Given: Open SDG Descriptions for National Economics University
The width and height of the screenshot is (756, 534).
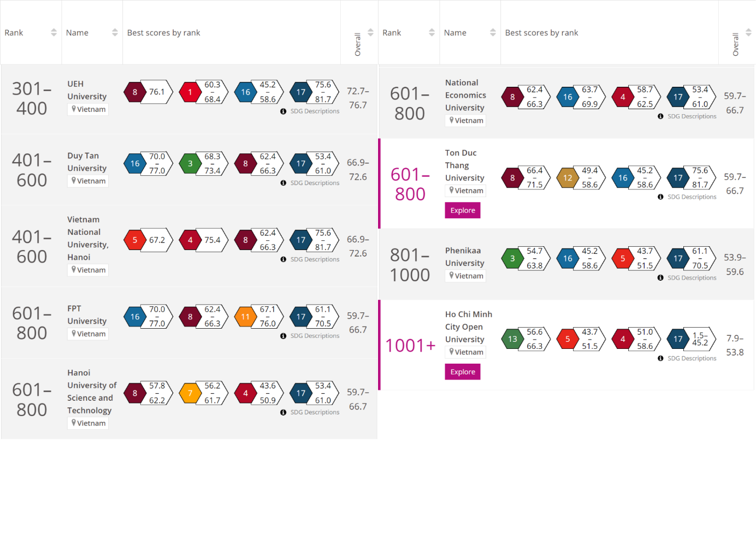Looking at the screenshot, I should [x=692, y=116].
